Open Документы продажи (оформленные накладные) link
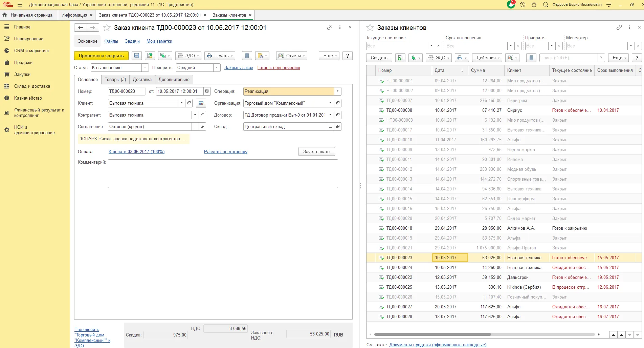The height and width of the screenshot is (348, 644). pyautogui.click(x=438, y=345)
